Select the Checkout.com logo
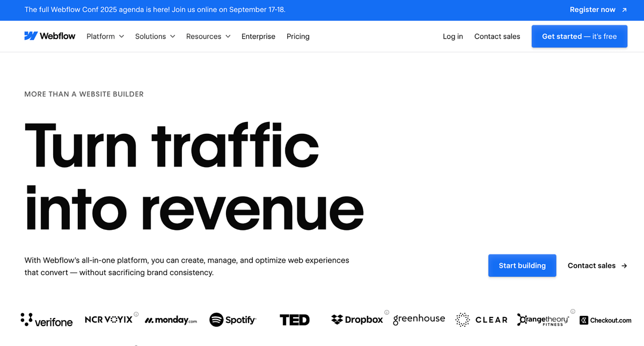Screen dimensions: 644x346 605,320
